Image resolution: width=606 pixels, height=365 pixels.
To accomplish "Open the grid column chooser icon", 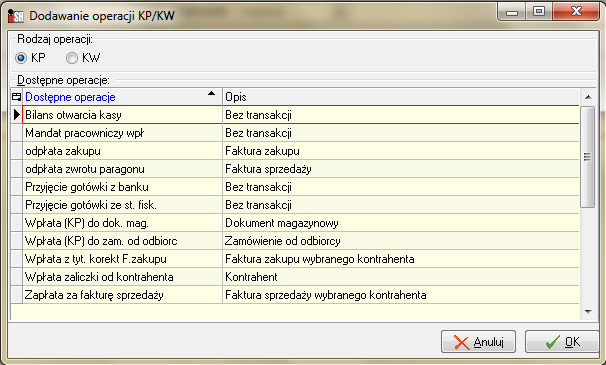I will [x=16, y=97].
